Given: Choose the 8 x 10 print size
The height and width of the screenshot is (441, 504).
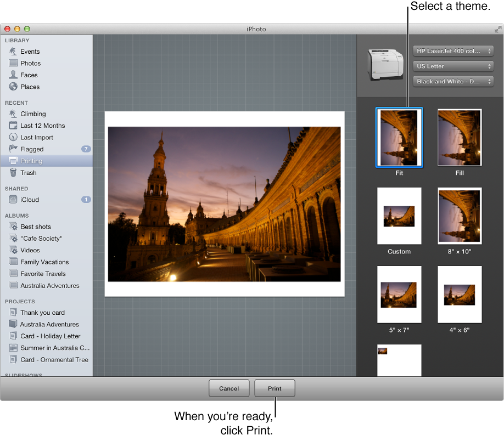Looking at the screenshot, I should coord(460,216).
